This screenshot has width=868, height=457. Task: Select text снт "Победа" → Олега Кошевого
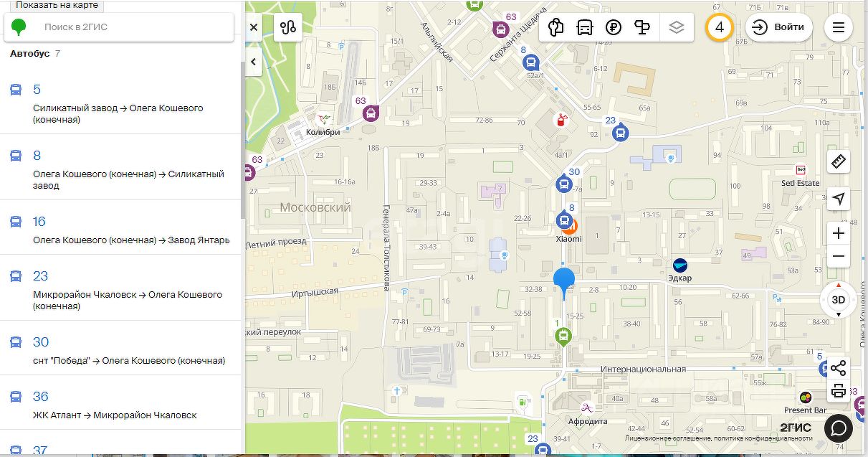(129, 361)
